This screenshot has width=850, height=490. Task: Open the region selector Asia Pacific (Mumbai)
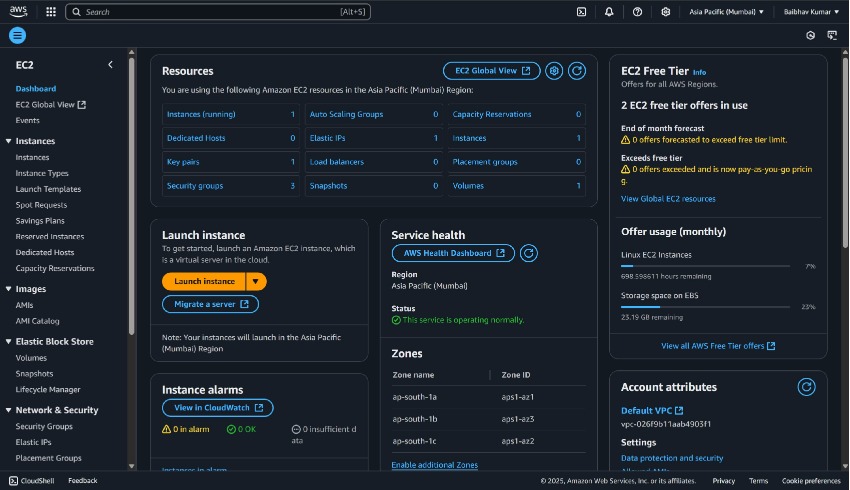(726, 11)
